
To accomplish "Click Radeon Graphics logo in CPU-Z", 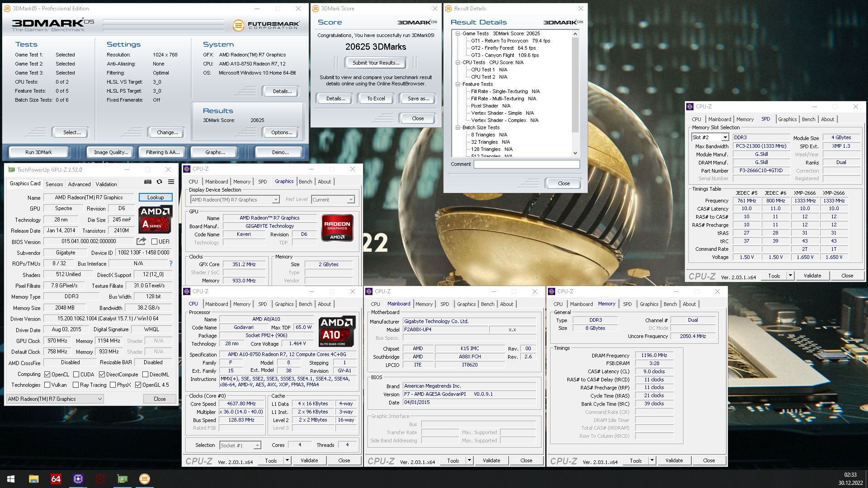I will point(337,228).
